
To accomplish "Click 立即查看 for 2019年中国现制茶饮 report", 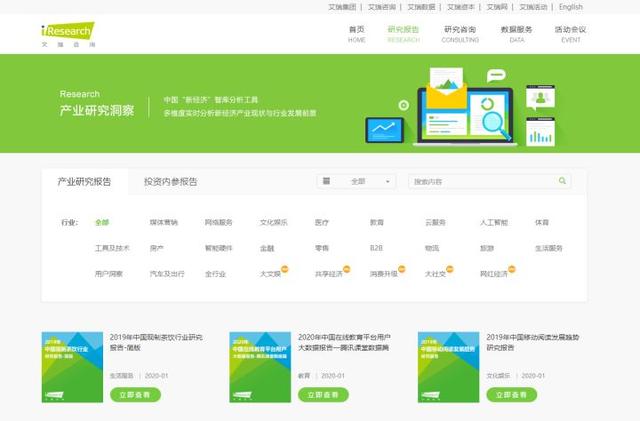I will coord(135,395).
